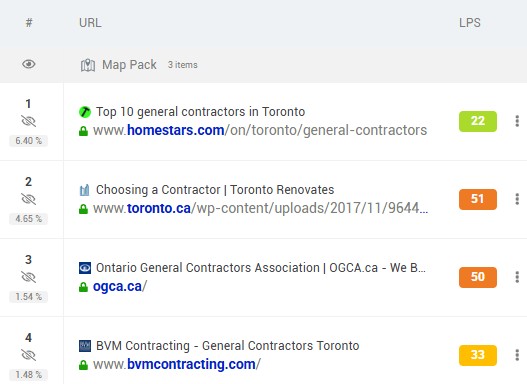Screen dimensions: 527x384
Task: Sort by the LPS column header
Action: 470,23
